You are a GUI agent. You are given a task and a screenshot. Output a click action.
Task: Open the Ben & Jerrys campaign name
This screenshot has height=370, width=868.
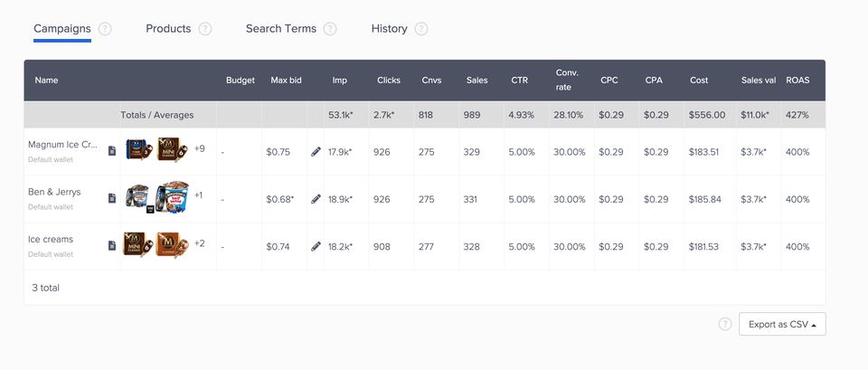click(54, 192)
